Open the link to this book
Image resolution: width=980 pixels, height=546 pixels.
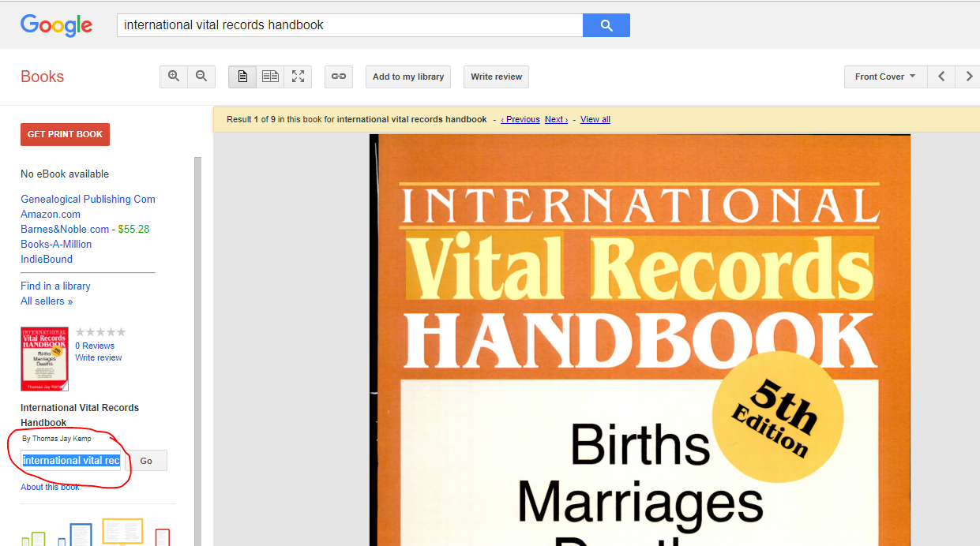pos(339,77)
